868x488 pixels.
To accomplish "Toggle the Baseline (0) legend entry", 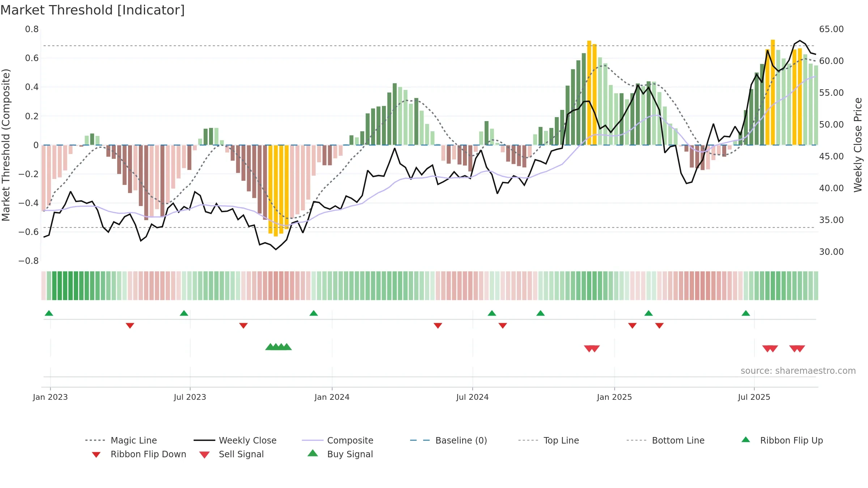I will click(448, 440).
